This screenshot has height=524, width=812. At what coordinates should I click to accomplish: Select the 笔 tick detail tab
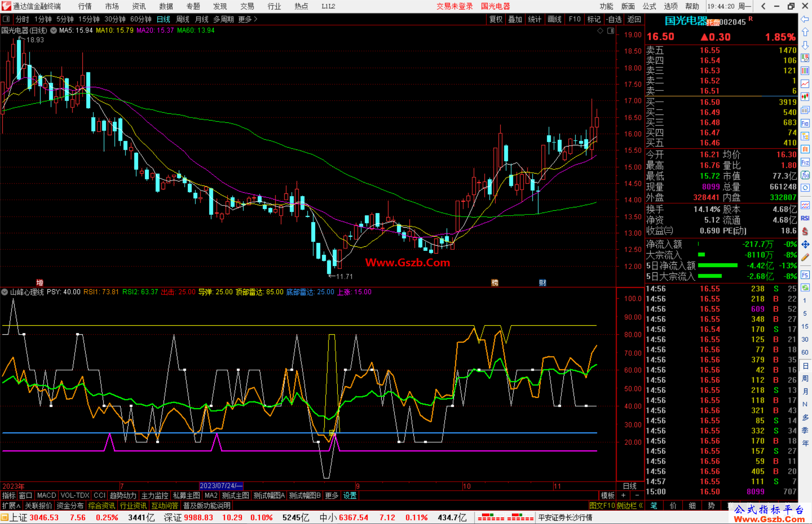(654, 506)
